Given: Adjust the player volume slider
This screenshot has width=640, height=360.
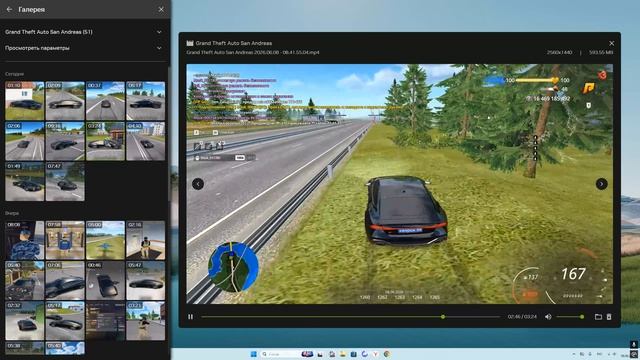Looking at the screenshot, I should pyautogui.click(x=570, y=317).
